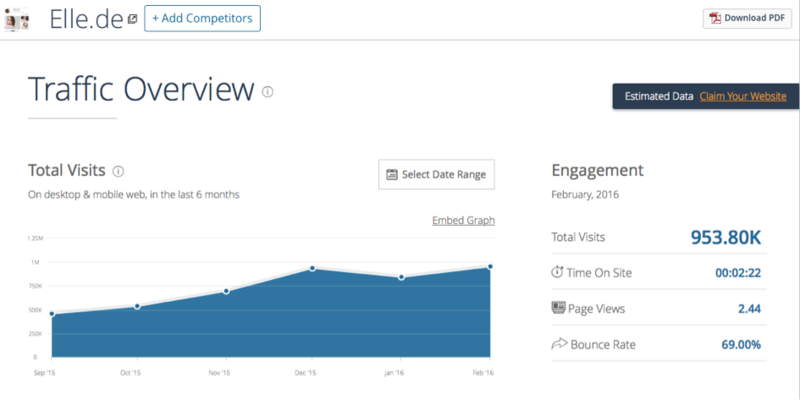
Task: Click the 500K axis label
Action: point(35,310)
